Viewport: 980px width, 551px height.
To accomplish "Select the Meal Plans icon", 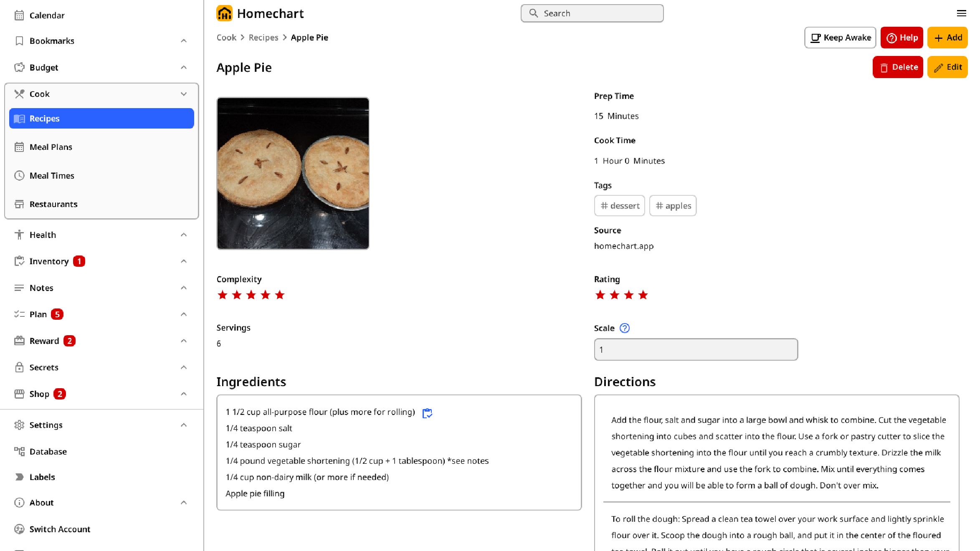I will [19, 147].
